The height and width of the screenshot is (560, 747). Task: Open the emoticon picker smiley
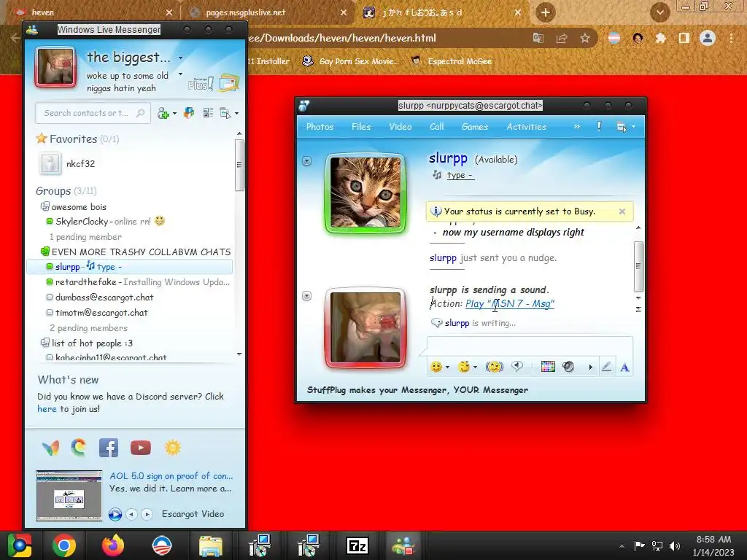point(436,367)
